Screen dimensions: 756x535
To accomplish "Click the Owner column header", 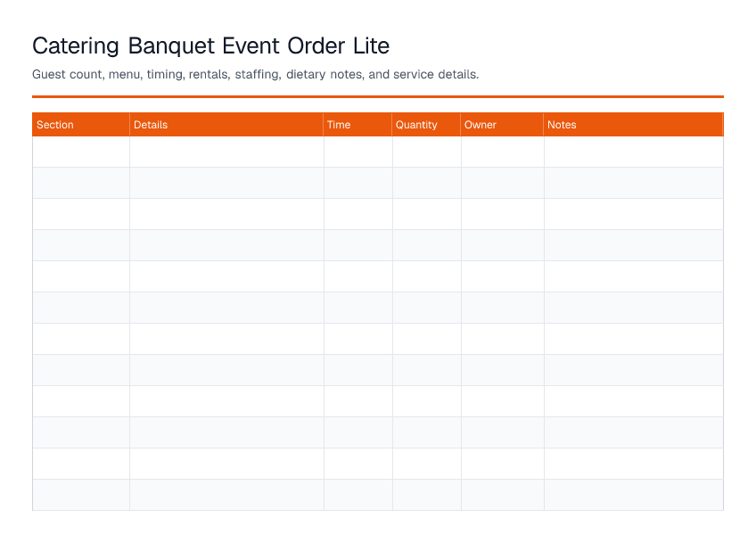I will (x=502, y=125).
